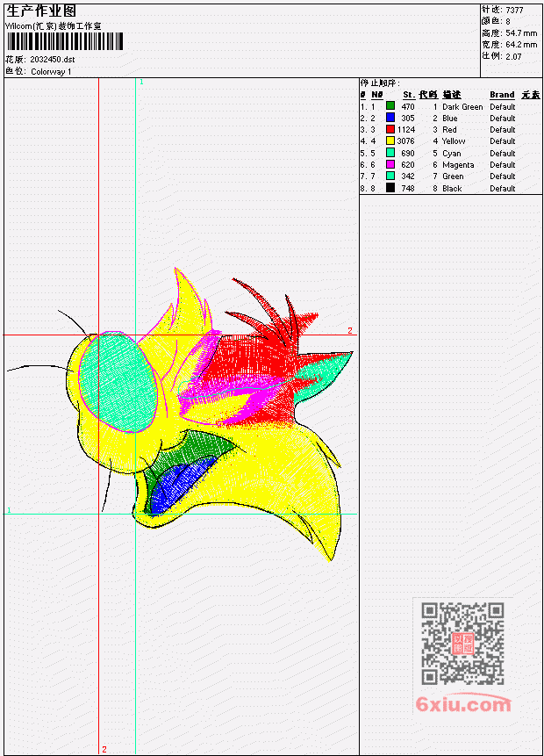
Task: Click the barcode under the Wilcom heading
Action: click(x=65, y=41)
